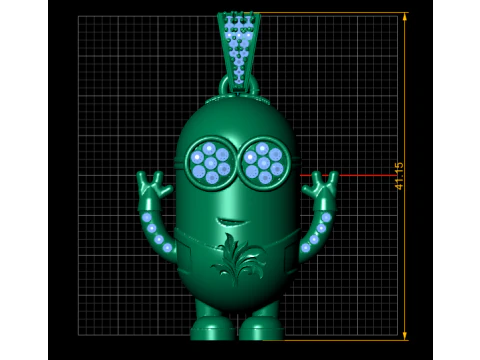The width and height of the screenshot is (480, 360).
Task: Select the 41.15 height dimension label
Action: click(x=399, y=176)
